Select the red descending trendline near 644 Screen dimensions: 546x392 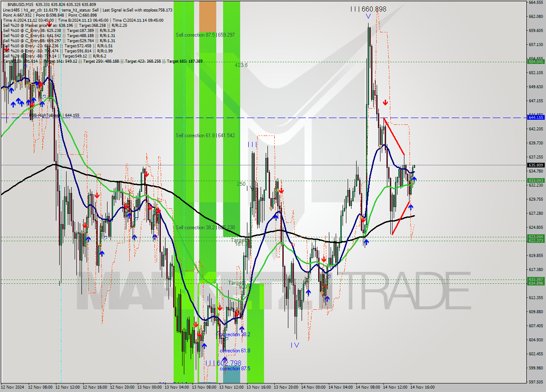tap(394, 136)
